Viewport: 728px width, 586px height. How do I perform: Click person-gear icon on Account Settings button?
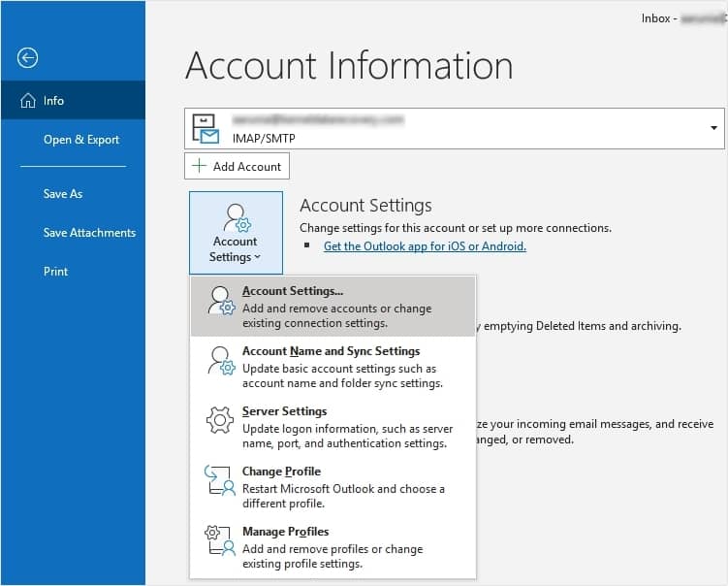[x=237, y=217]
